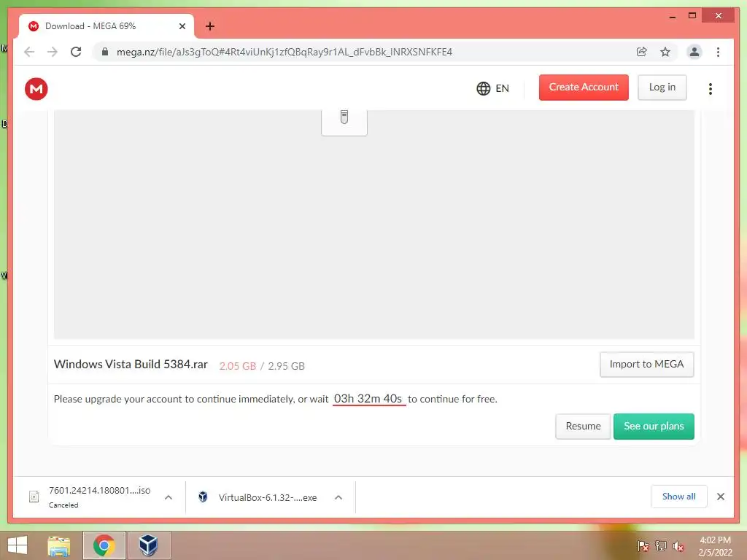Bookmark this page with the star icon

665,52
